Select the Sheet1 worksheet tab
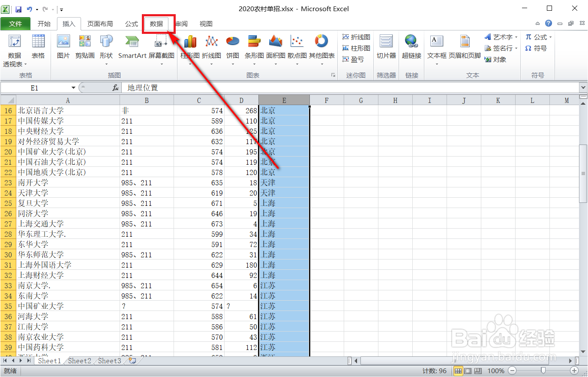Viewport: 588px width, 377px height. pyautogui.click(x=49, y=361)
